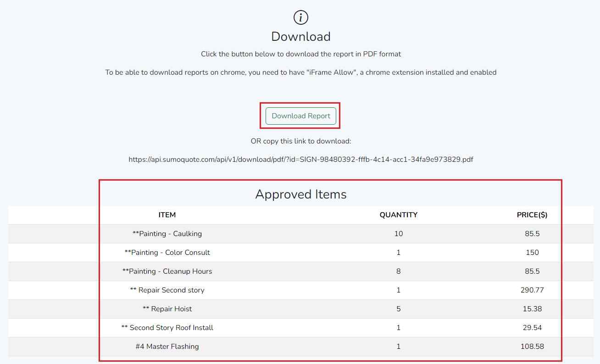Screen dimensions: 600x364
Task: Select the **Painting - Cleanup Hours item
Action: (167, 271)
